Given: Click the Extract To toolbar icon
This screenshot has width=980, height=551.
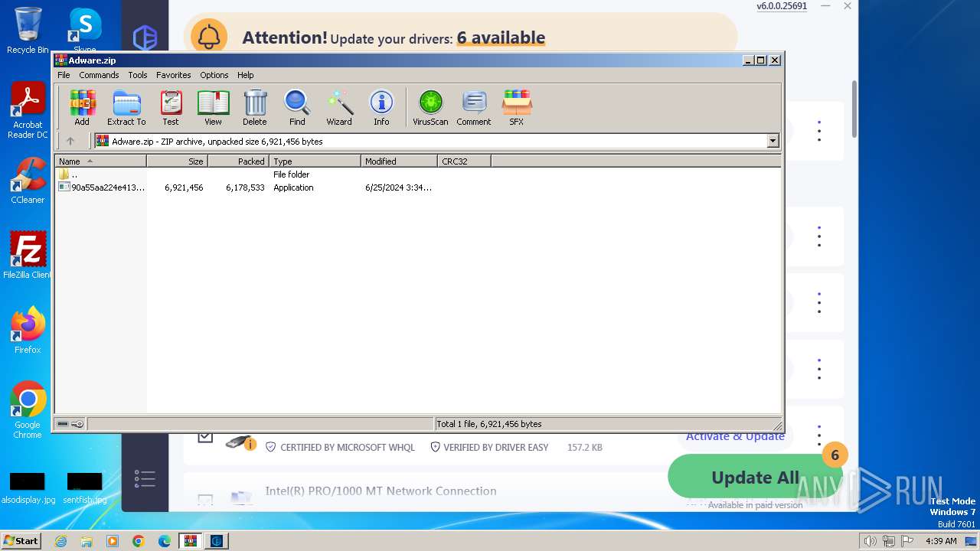Looking at the screenshot, I should 126,108.
